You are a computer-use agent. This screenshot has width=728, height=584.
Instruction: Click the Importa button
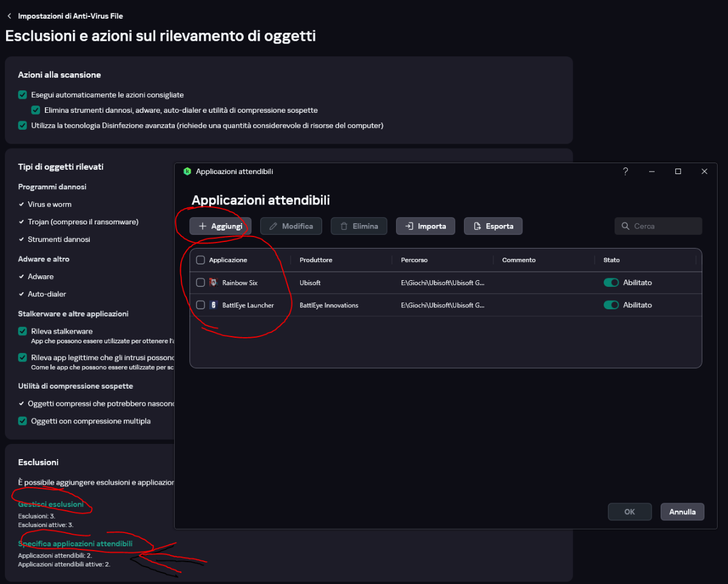click(x=425, y=226)
